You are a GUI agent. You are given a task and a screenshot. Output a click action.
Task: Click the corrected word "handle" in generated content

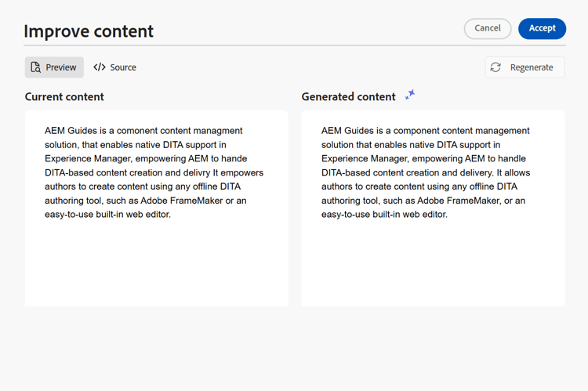(x=511, y=158)
